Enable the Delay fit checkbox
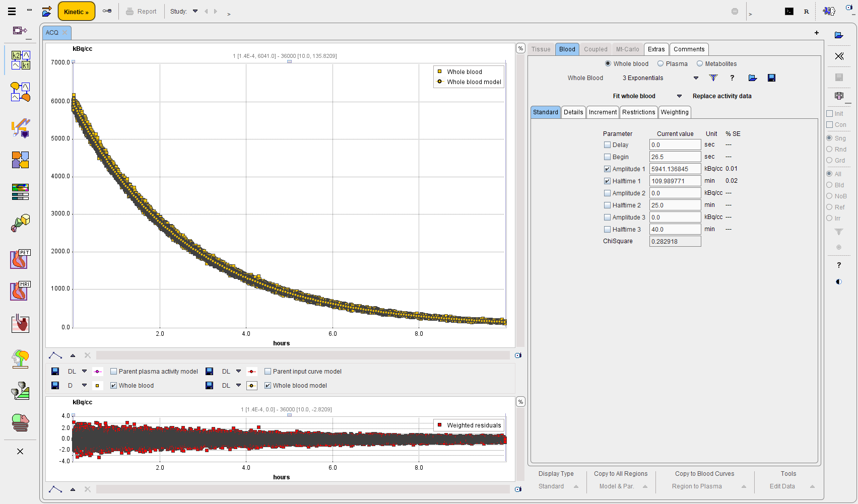The height and width of the screenshot is (504, 858). pyautogui.click(x=608, y=145)
